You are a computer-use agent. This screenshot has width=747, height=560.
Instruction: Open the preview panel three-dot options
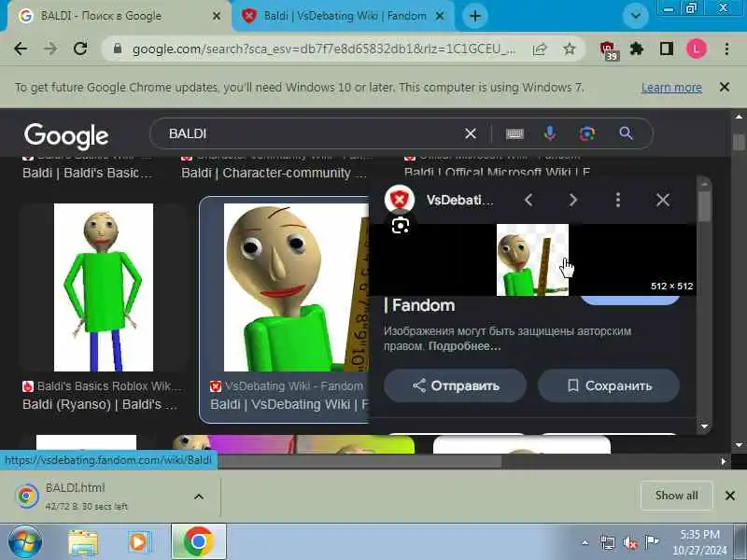(x=618, y=200)
